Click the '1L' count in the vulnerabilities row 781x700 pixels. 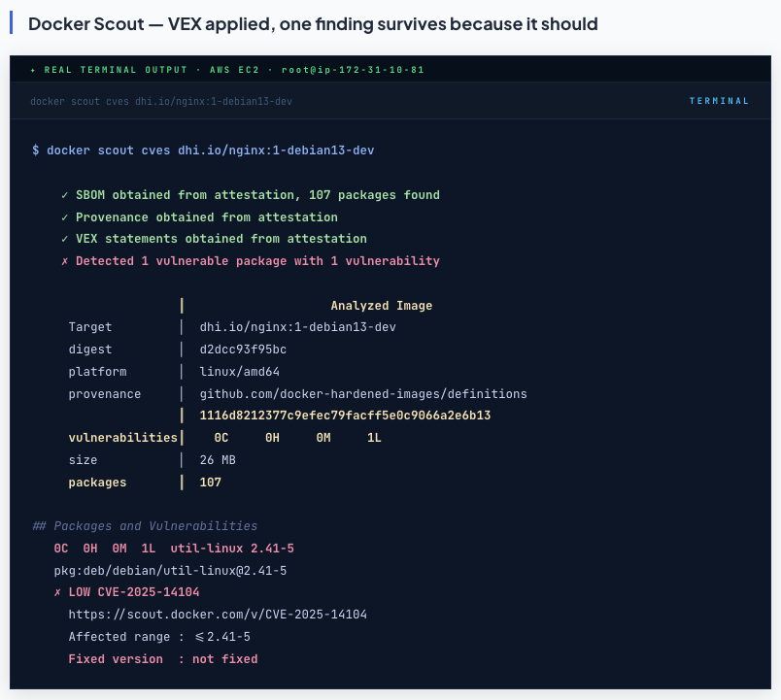click(374, 438)
